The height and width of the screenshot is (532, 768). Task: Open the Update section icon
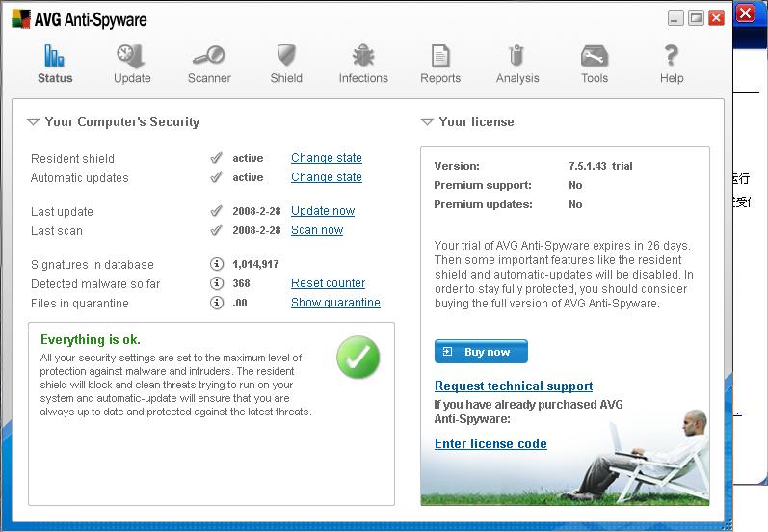[x=132, y=57]
